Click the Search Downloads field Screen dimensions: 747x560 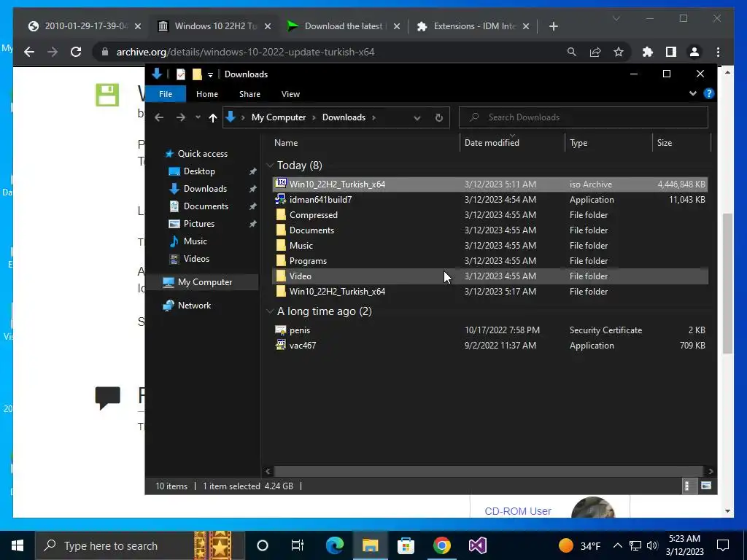583,117
